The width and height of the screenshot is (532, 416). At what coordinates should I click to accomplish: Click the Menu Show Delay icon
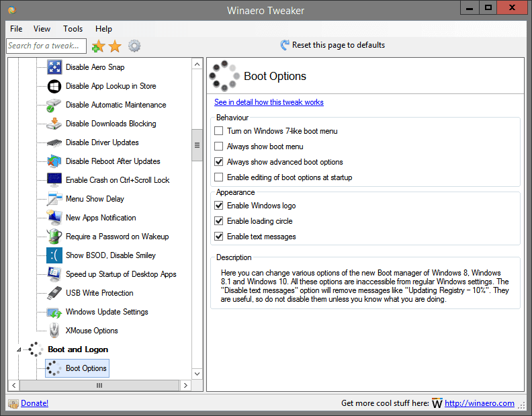(54, 199)
